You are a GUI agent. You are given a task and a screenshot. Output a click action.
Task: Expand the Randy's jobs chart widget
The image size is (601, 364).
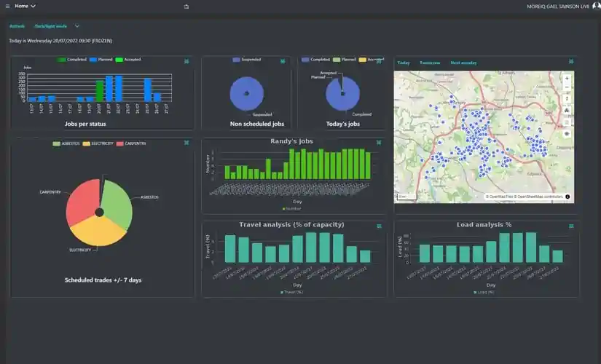pos(379,143)
